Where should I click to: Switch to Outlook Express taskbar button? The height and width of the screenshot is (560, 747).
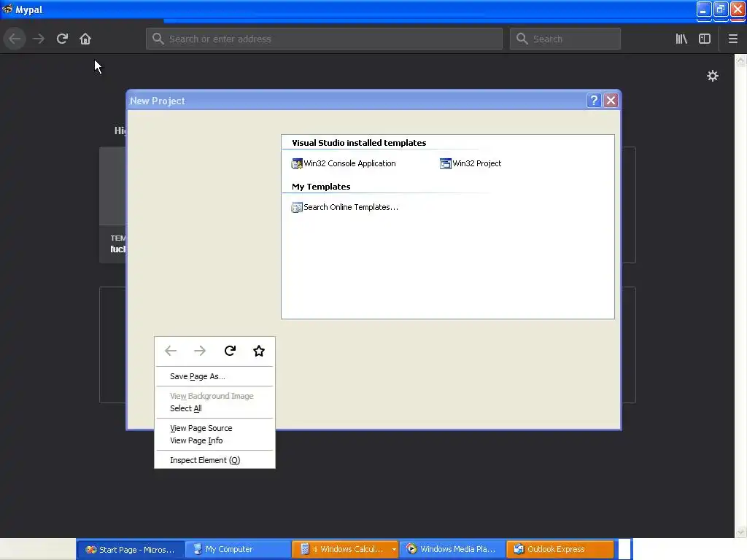pyautogui.click(x=560, y=549)
